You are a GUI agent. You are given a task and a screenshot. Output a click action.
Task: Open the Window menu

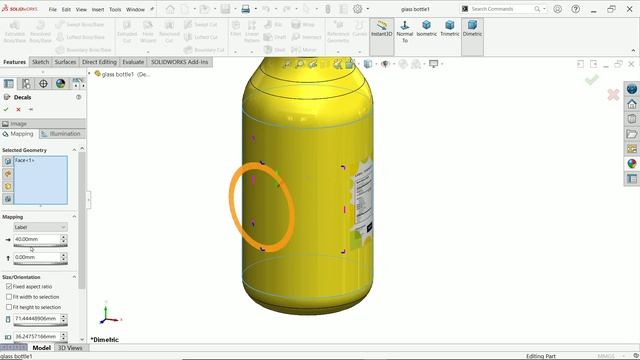pos(135,9)
